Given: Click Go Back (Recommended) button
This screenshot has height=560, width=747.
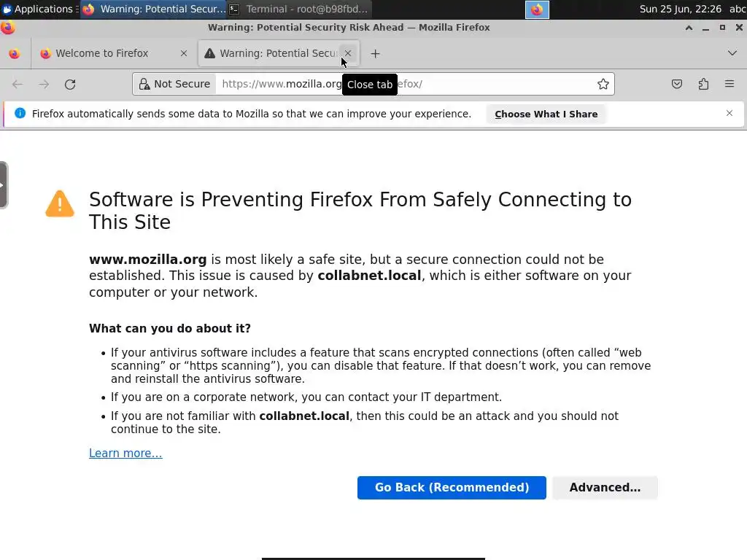Looking at the screenshot, I should click(x=452, y=487).
